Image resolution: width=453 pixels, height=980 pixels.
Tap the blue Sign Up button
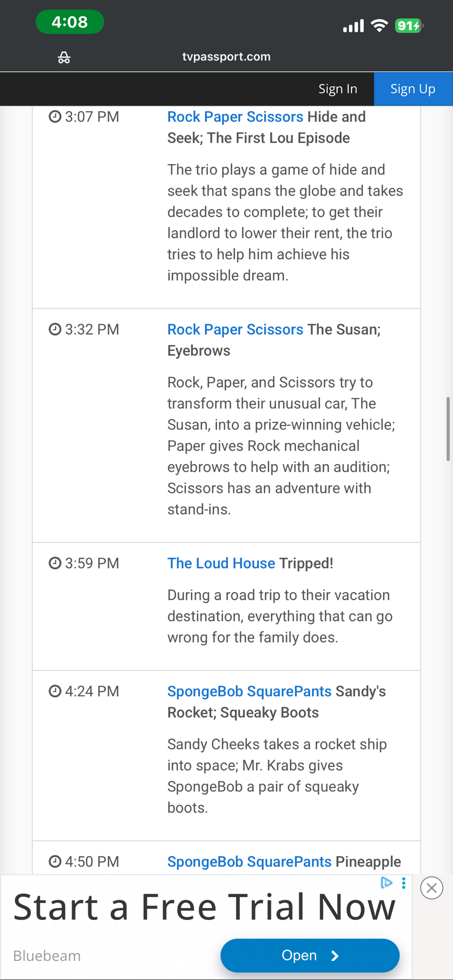click(x=413, y=89)
